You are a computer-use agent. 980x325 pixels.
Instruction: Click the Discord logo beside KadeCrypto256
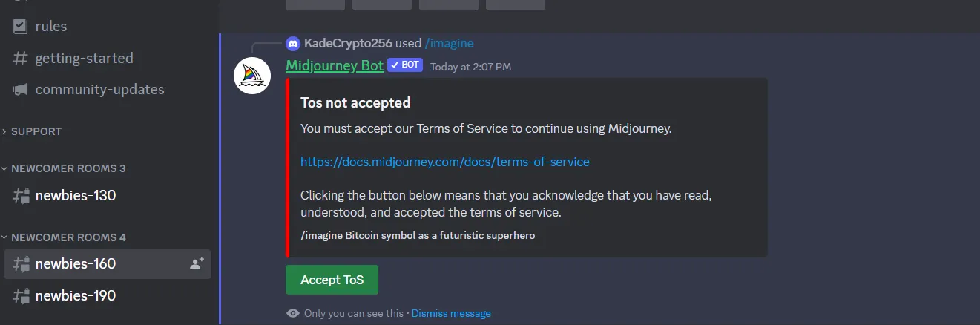click(x=293, y=44)
